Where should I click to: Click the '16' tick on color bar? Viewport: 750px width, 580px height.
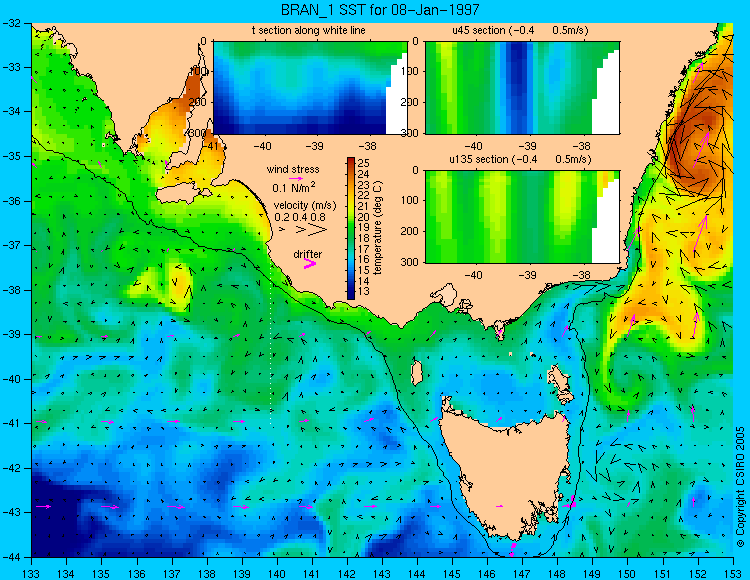point(364,260)
